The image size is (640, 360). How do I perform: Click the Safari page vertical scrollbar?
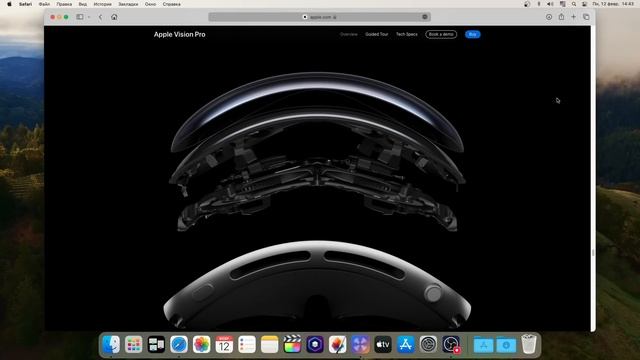pyautogui.click(x=593, y=253)
